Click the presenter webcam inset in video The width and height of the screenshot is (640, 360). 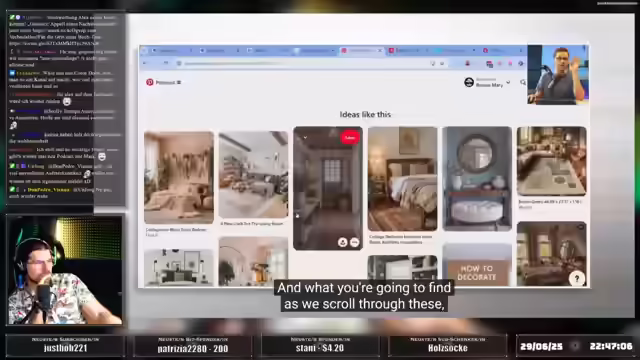(558, 75)
